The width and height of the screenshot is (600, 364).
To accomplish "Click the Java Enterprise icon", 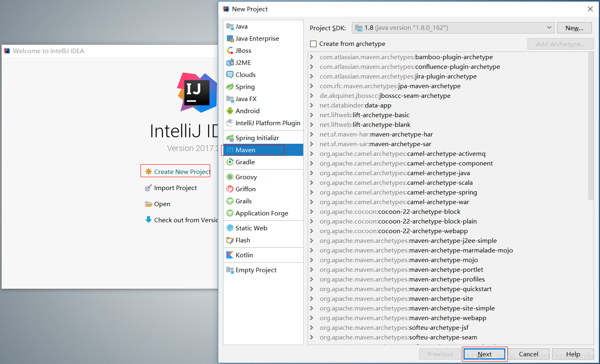I will click(x=230, y=39).
